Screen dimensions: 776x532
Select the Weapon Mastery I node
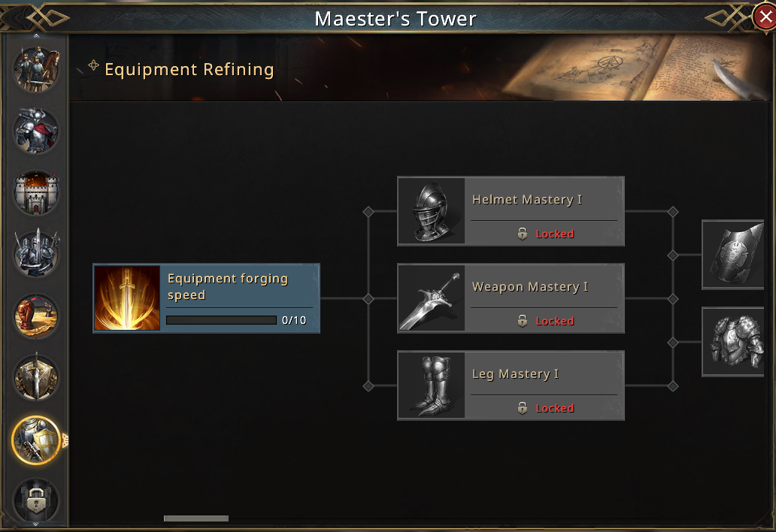[x=511, y=298]
